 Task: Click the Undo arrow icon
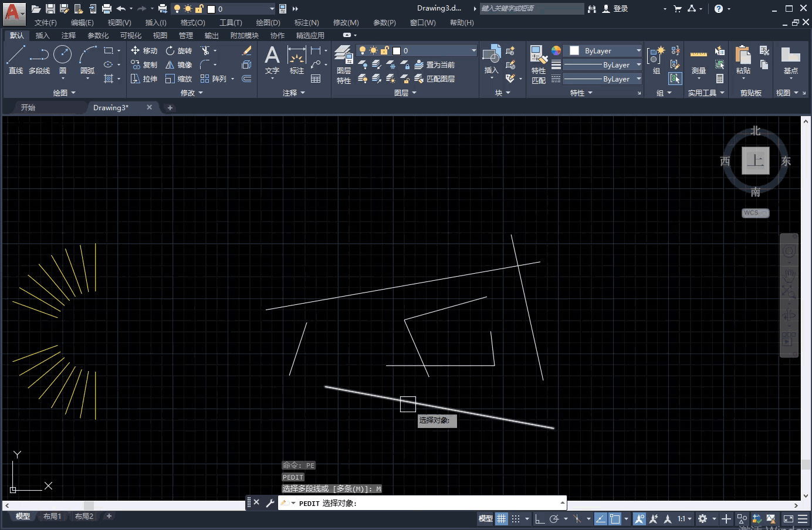tap(121, 8)
